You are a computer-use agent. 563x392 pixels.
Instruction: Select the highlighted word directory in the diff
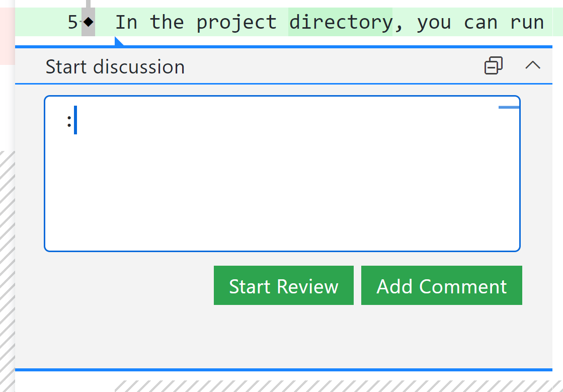pyautogui.click(x=340, y=21)
